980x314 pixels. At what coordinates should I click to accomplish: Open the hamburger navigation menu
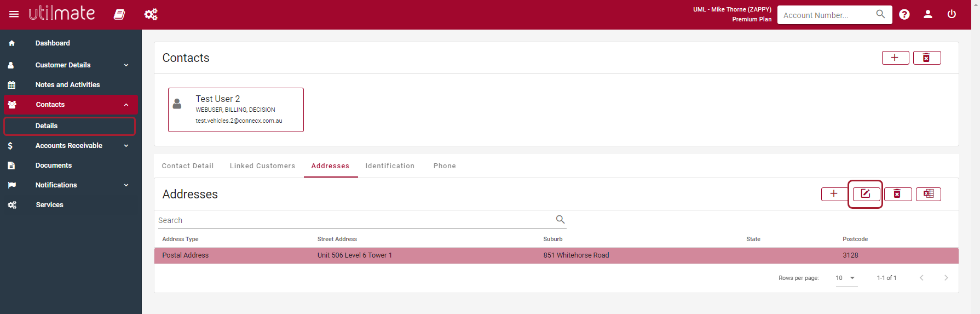14,14
